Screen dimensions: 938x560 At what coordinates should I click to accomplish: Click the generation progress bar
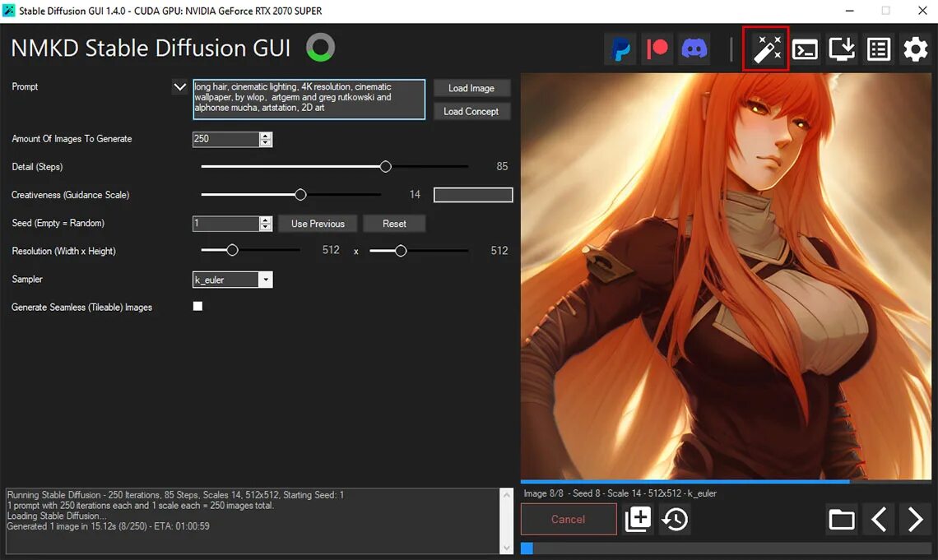[x=726, y=548]
